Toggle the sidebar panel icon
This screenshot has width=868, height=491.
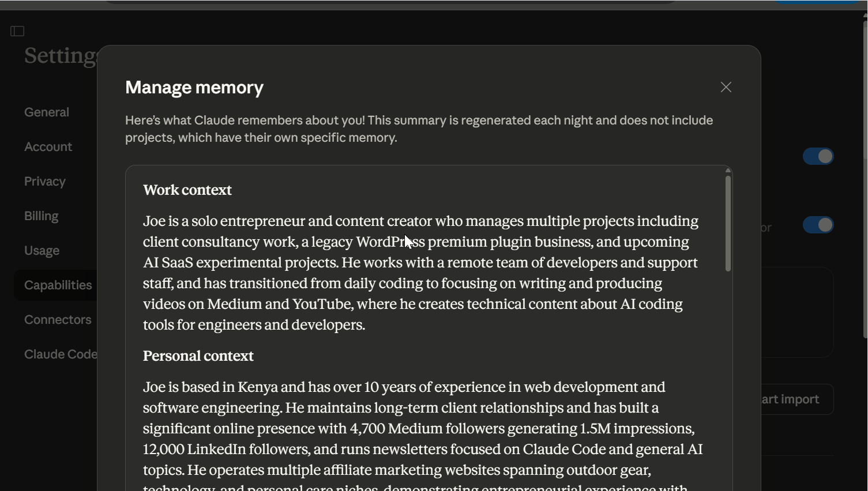(17, 31)
